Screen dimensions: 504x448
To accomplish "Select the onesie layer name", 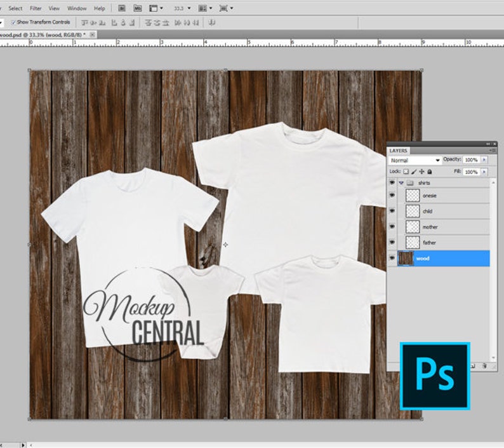I will point(430,196).
